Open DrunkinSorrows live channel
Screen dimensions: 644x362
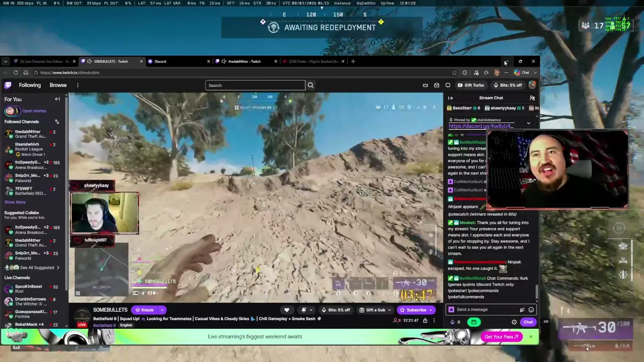[32, 301]
